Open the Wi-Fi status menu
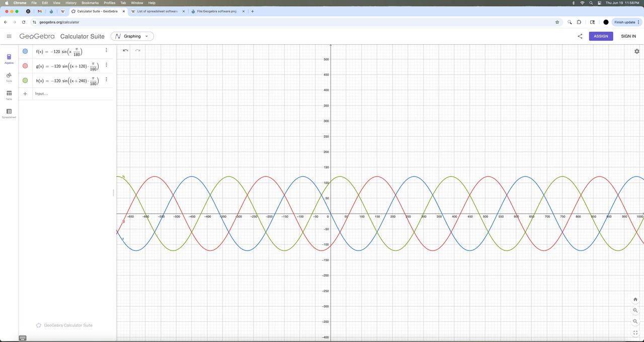Viewport: 644px width, 342px height. (x=582, y=3)
